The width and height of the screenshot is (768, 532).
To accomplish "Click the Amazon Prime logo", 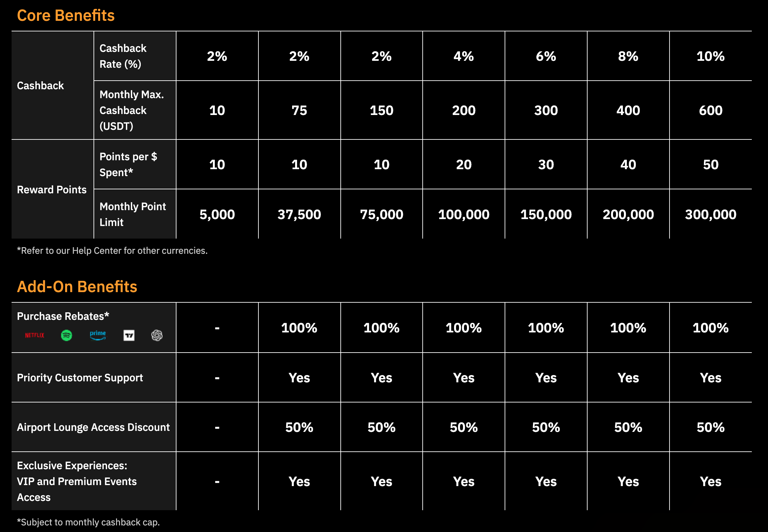I will (98, 335).
